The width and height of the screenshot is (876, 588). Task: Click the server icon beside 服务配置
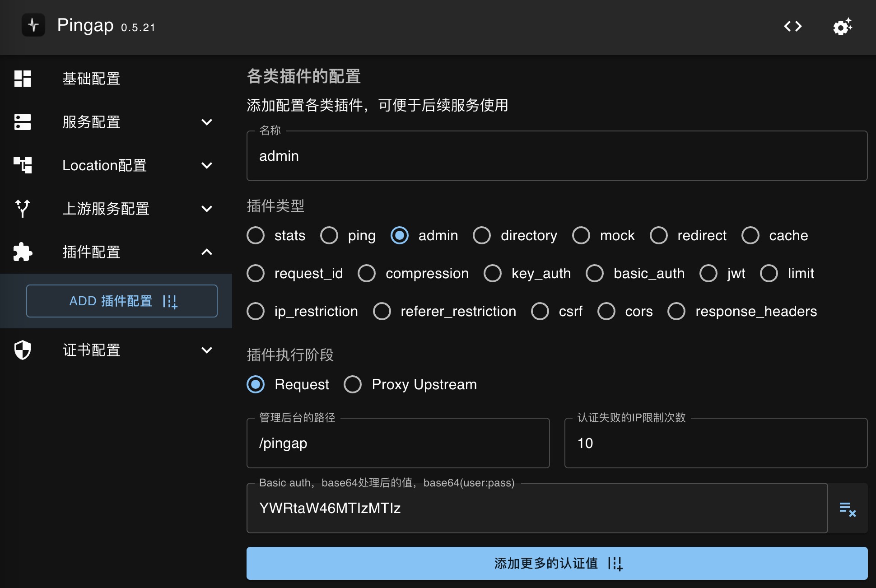(x=23, y=122)
